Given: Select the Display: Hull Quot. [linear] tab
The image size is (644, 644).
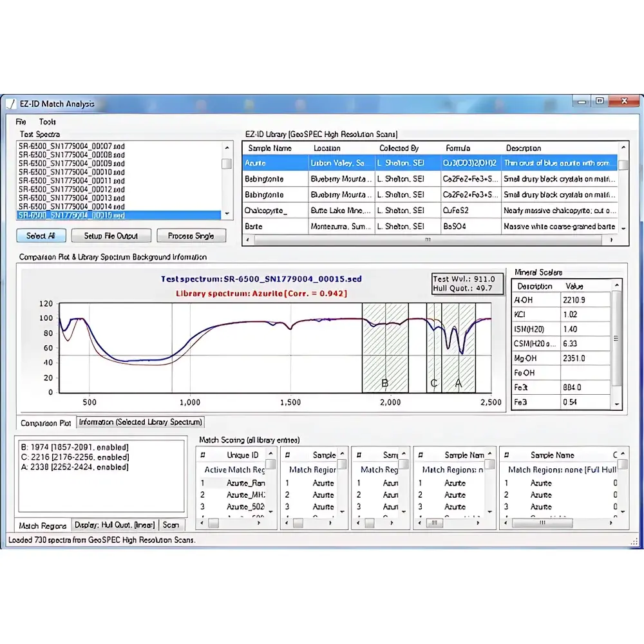Looking at the screenshot, I should [x=115, y=525].
